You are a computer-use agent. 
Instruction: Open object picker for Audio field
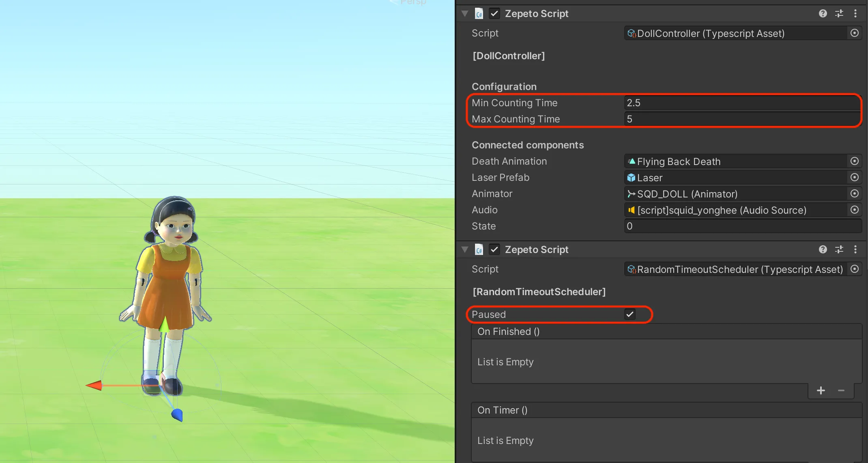tap(855, 210)
